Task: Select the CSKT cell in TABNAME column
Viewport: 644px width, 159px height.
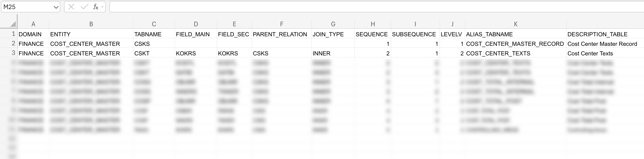Action: point(154,53)
